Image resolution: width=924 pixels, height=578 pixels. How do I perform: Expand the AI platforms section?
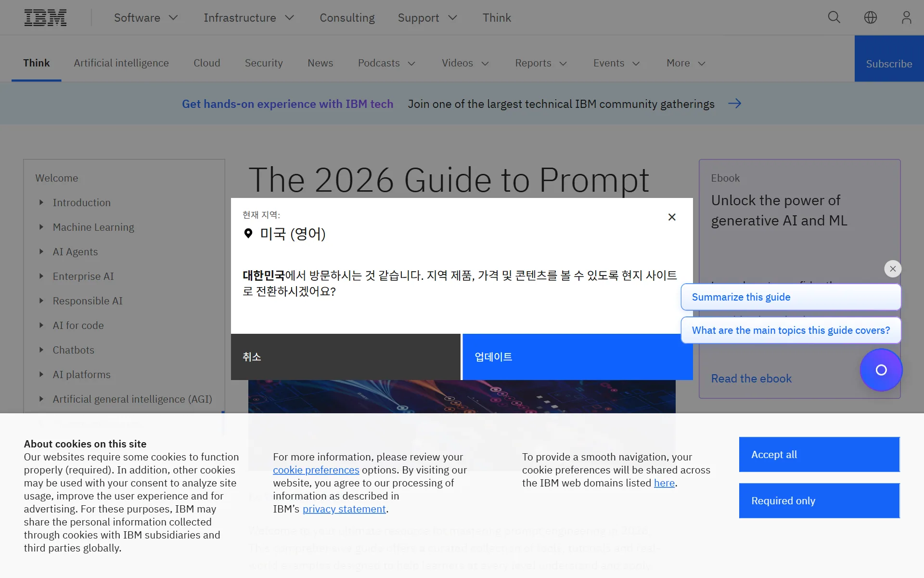coord(41,374)
